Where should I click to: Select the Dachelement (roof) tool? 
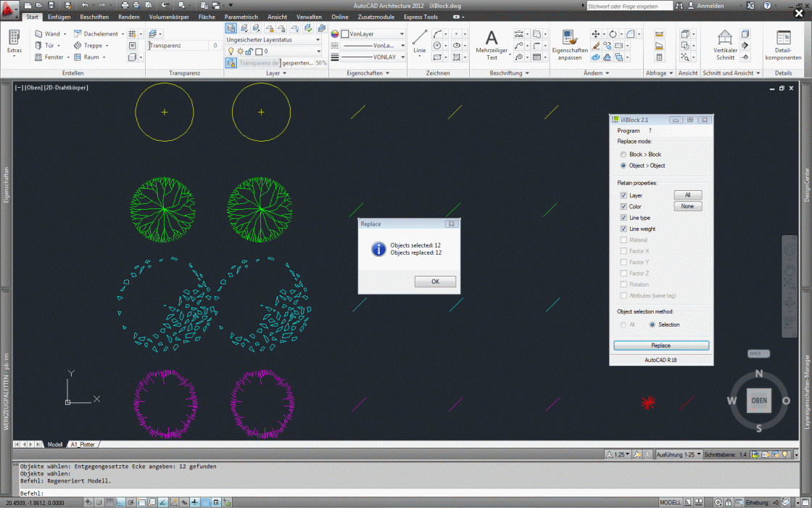97,33
